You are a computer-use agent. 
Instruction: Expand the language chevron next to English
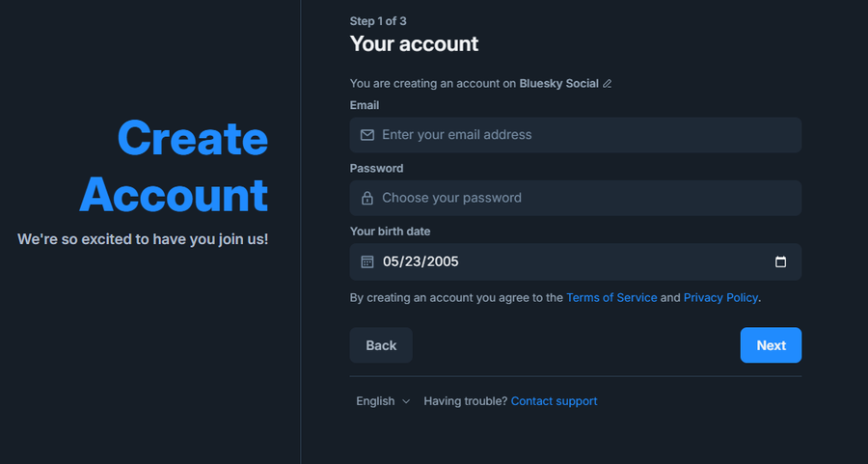click(x=406, y=401)
